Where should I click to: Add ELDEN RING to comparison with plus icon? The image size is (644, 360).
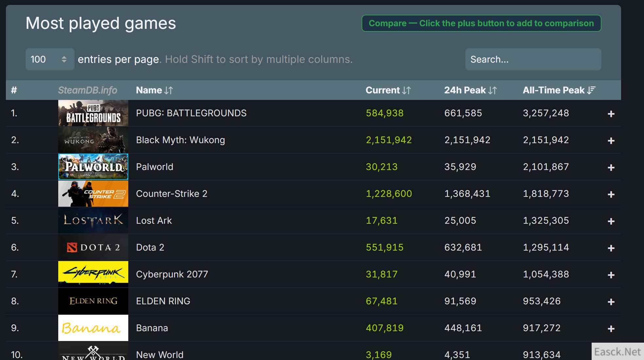611,302
